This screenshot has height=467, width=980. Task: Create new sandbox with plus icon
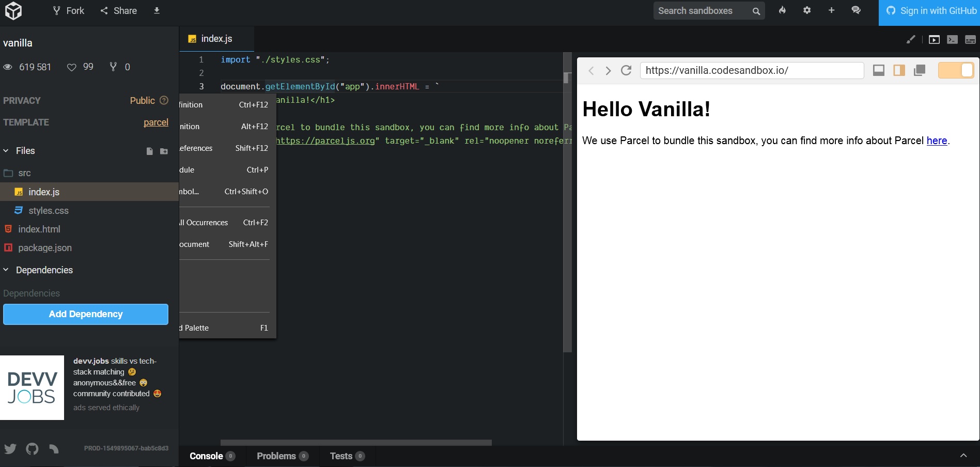831,10
